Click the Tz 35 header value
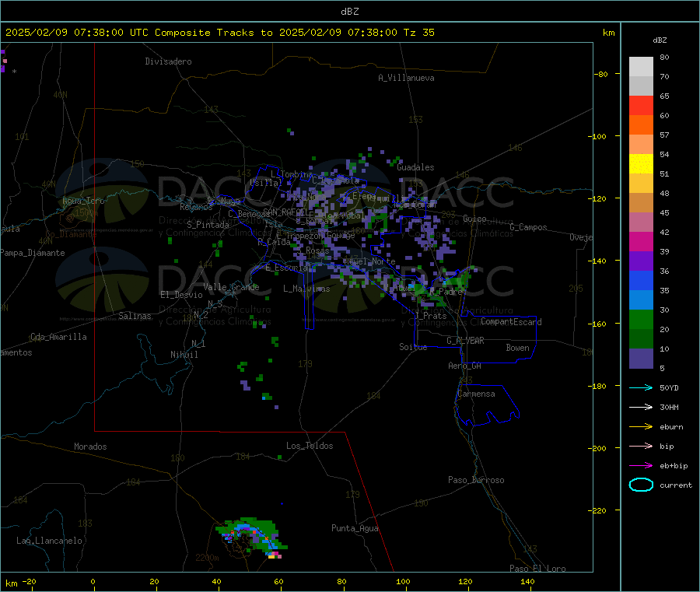Image resolution: width=700 pixels, height=592 pixels. coord(418,33)
